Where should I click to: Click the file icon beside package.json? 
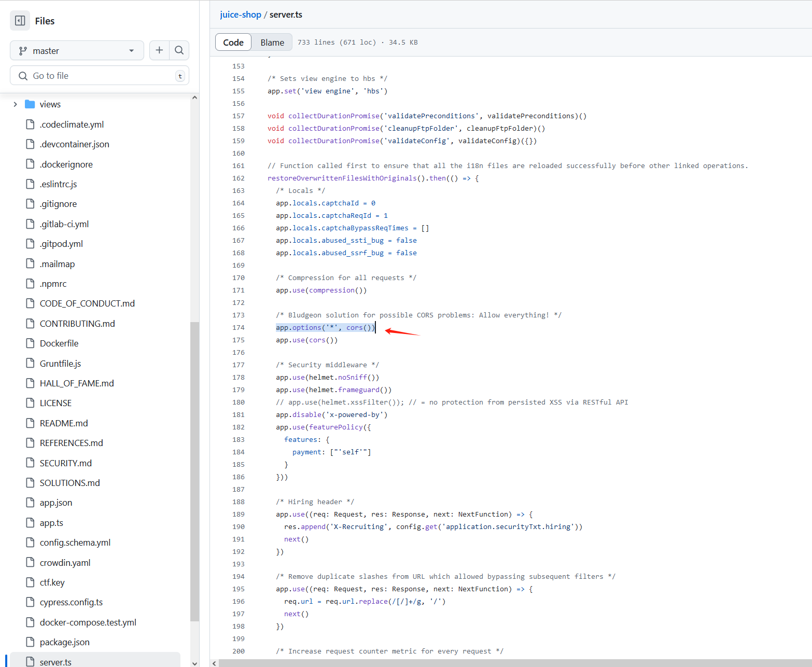[x=30, y=642]
